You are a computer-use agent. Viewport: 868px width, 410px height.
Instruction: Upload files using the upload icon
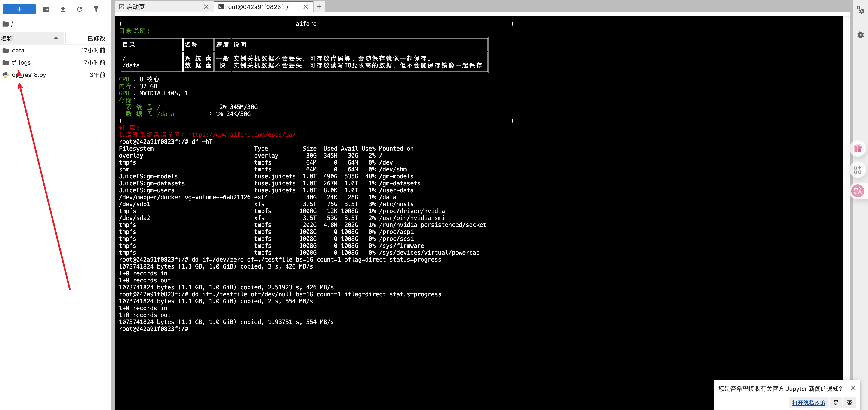(63, 9)
